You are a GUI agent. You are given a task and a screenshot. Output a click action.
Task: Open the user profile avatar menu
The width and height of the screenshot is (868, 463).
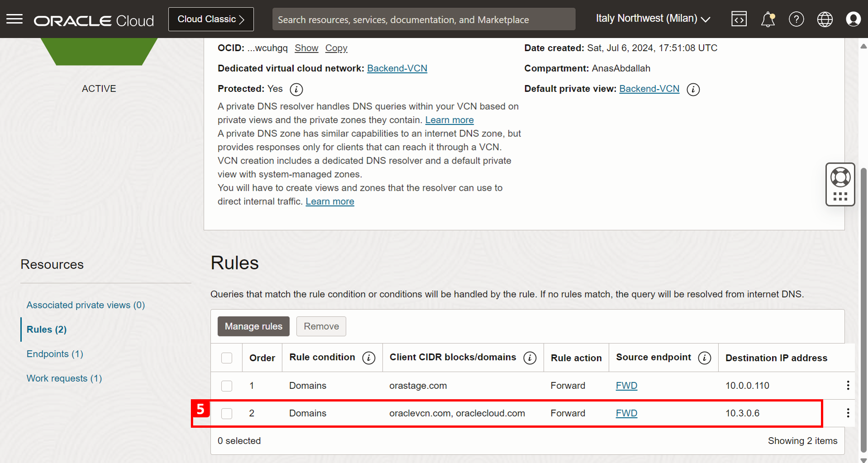[x=854, y=19]
